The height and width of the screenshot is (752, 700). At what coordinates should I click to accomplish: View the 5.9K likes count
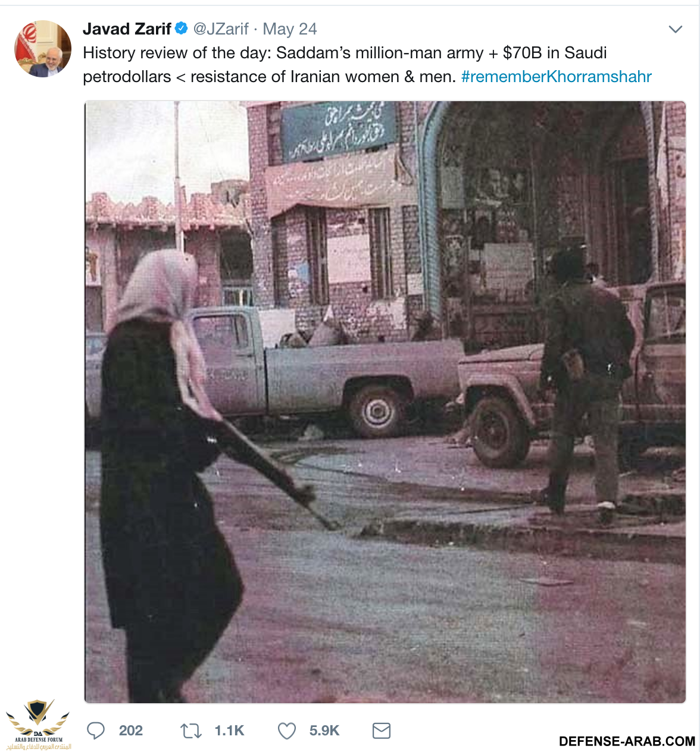tap(324, 731)
